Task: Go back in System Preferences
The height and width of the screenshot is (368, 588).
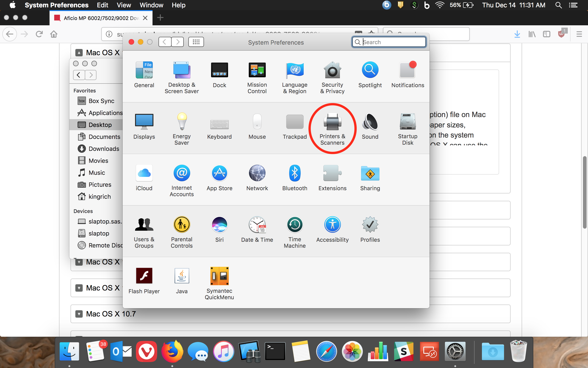Action: click(165, 42)
